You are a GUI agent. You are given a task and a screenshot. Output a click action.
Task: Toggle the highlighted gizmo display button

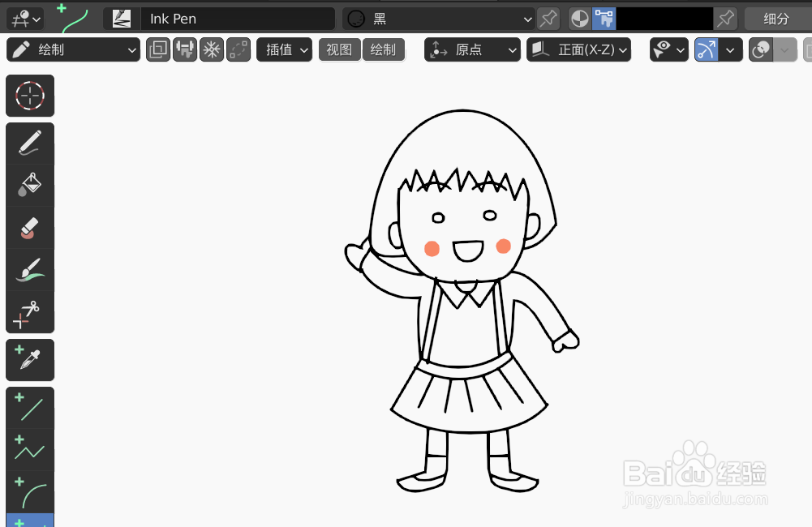point(707,49)
